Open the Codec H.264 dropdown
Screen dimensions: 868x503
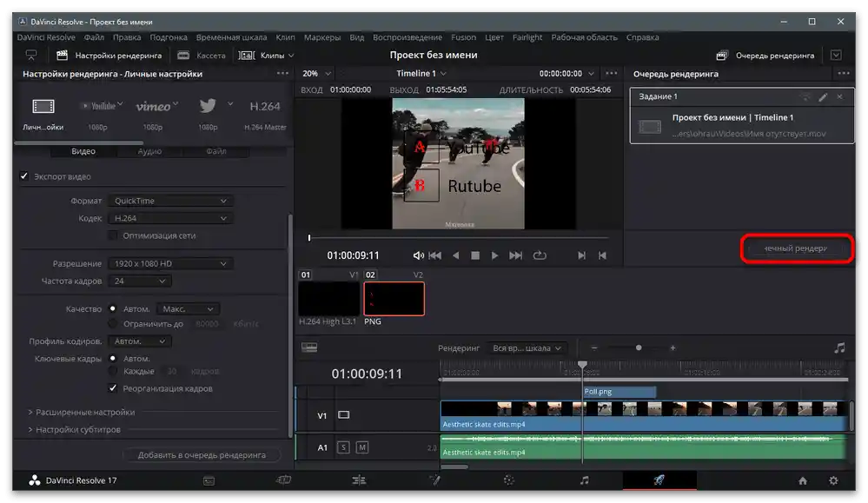click(169, 218)
